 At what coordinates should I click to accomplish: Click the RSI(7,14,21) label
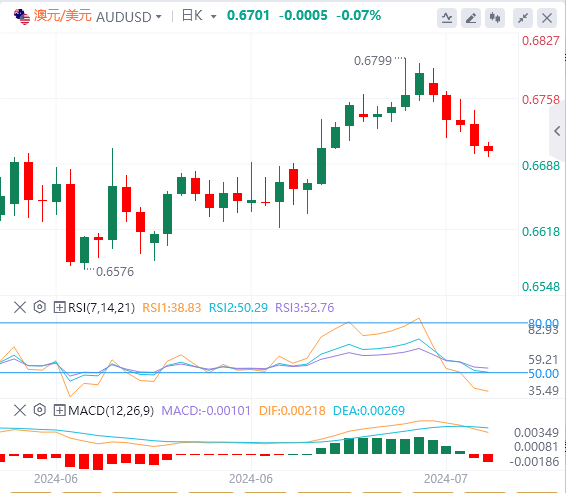pos(101,307)
